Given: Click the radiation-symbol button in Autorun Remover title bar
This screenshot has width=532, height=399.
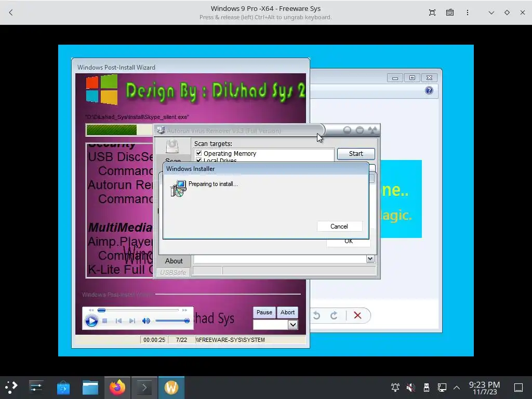Looking at the screenshot, I should 373,130.
